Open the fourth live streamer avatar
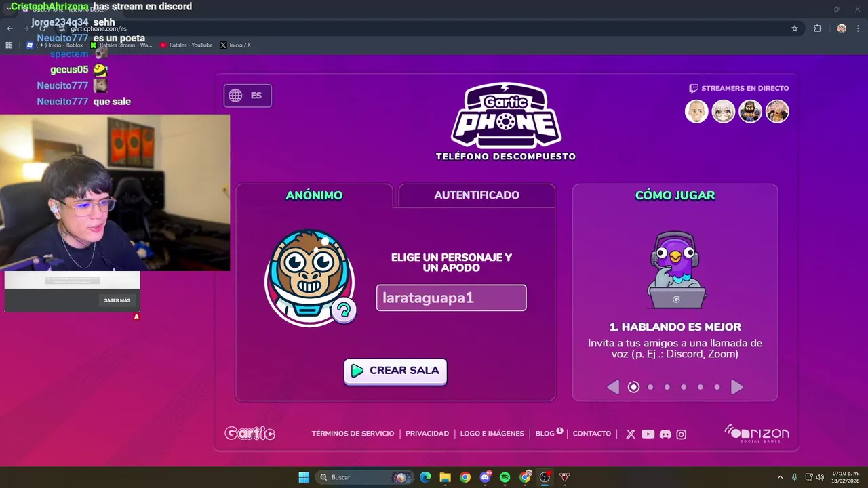This screenshot has height=488, width=868. point(777,111)
